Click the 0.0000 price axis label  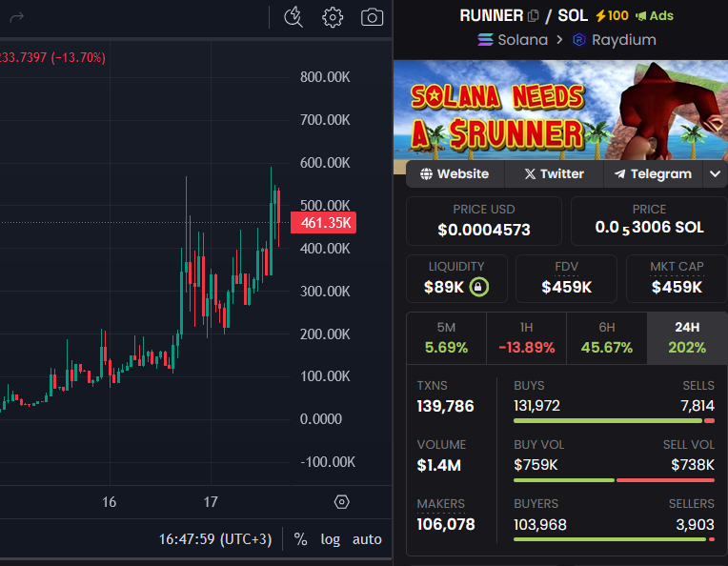point(321,419)
